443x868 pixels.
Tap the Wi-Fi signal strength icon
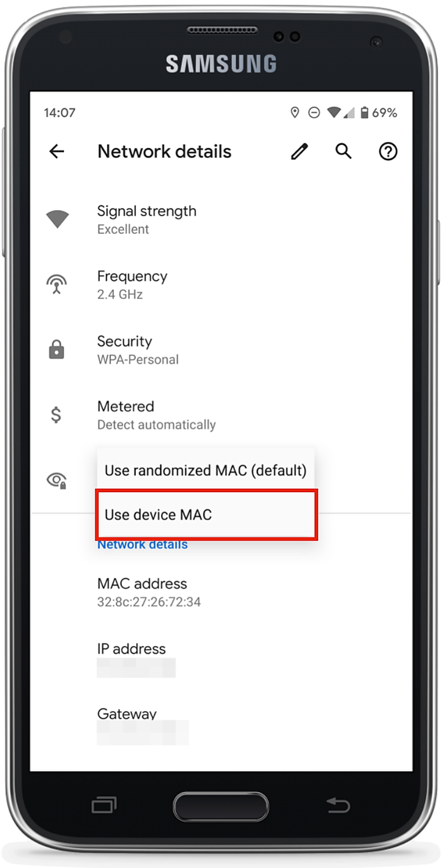click(57, 219)
